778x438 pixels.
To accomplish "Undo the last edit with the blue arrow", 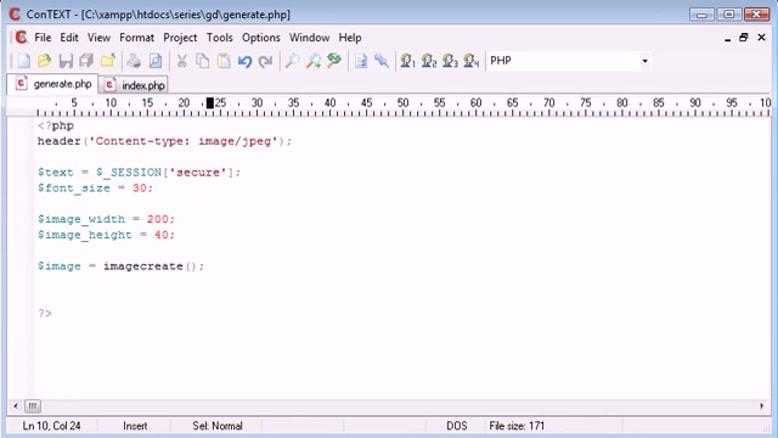I will (245, 61).
